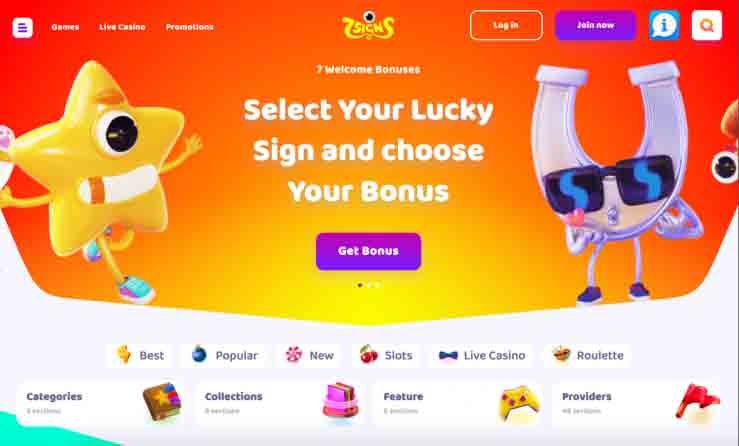
Task: Choose the Popular filter with bomb icon
Action: coord(225,355)
